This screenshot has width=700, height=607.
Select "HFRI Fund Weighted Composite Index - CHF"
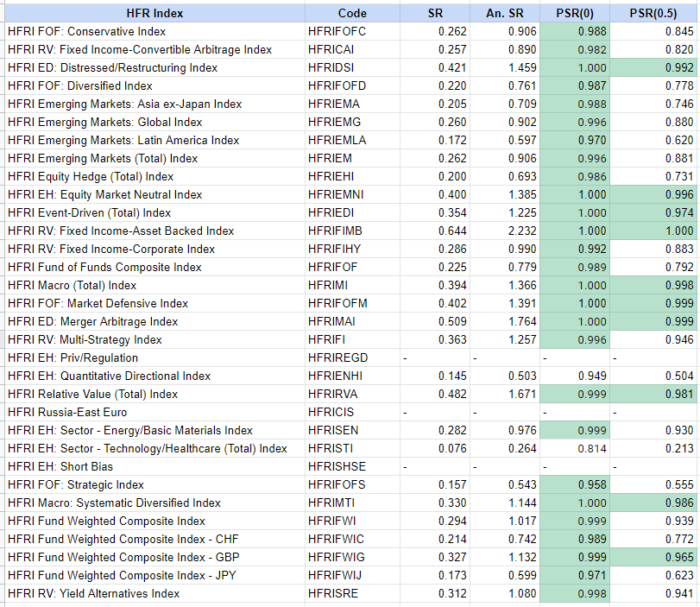[155, 540]
